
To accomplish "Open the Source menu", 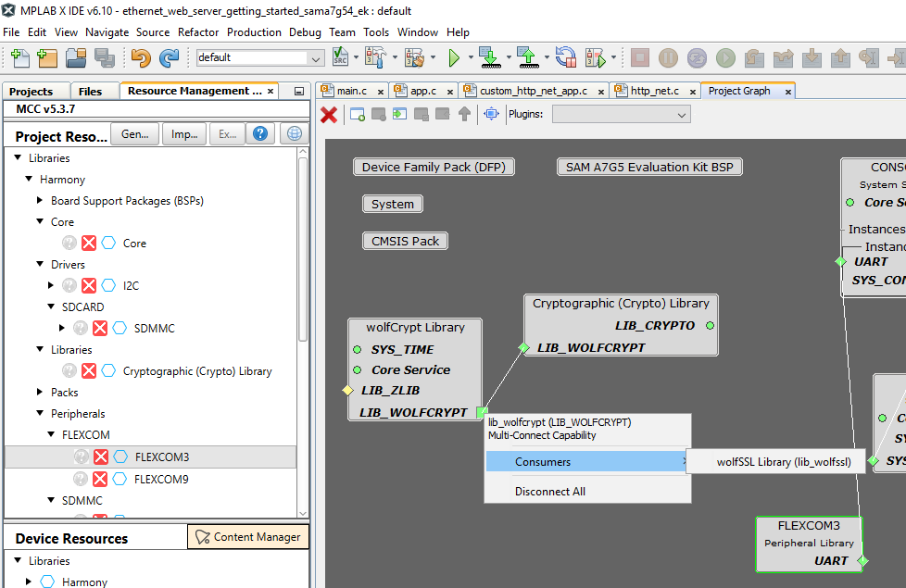I will click(153, 32).
